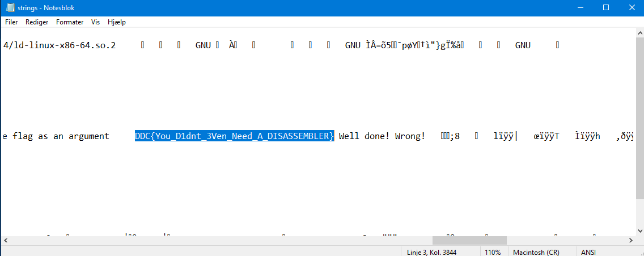Image resolution: width=644 pixels, height=256 pixels.
Task: Click the selected DDC{You_D1dnt_3Ven_Need_A_DISASSEMBLER} flag text
Action: pyautogui.click(x=235, y=136)
